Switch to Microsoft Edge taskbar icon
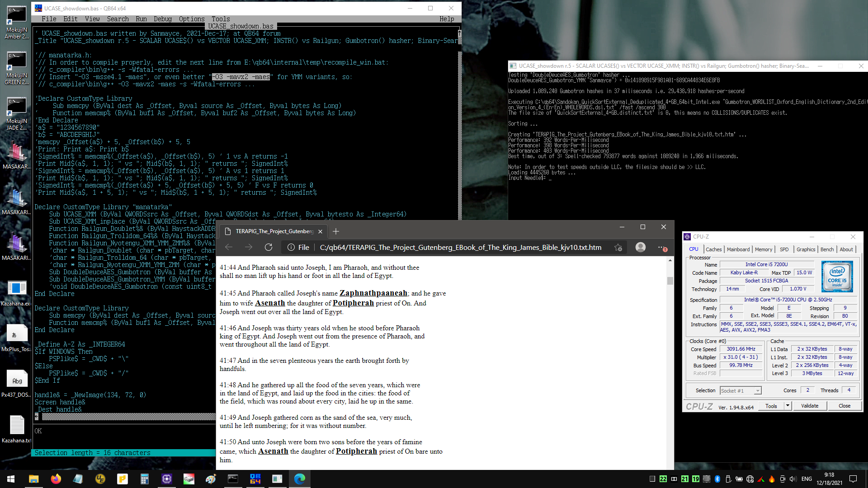 (x=299, y=479)
